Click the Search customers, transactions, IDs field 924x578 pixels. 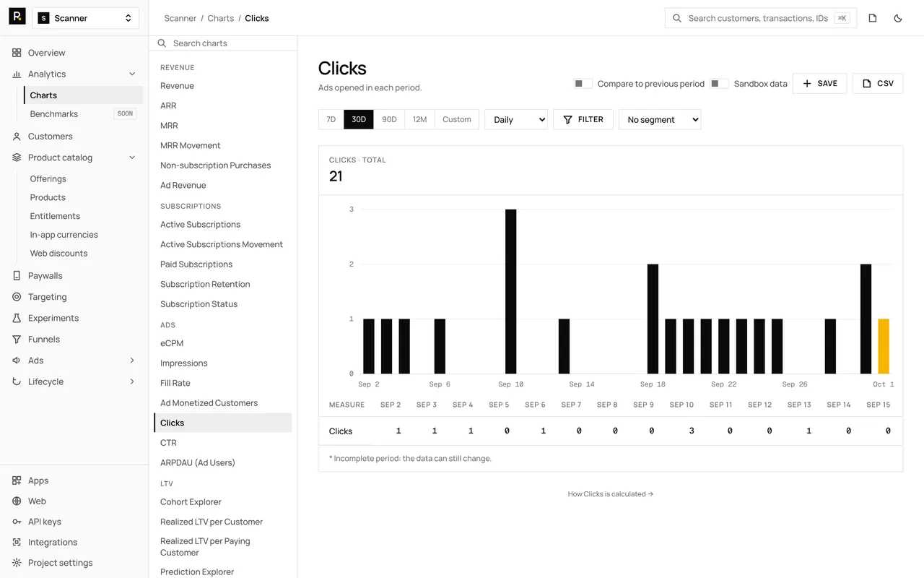761,18
